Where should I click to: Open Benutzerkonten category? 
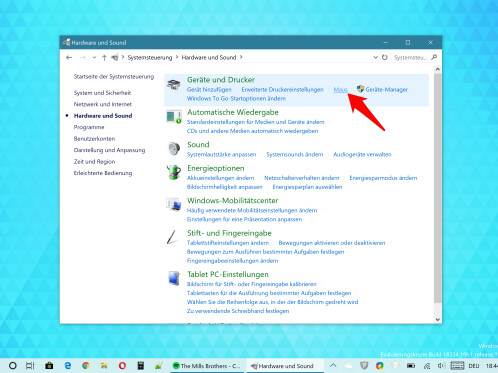coord(94,139)
